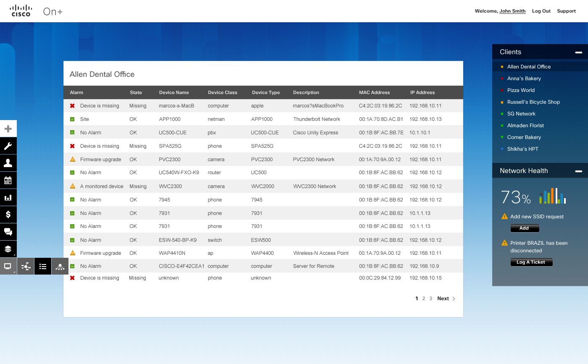The height and width of the screenshot is (364, 588).
Task: Open the Support link
Action: 566,11
